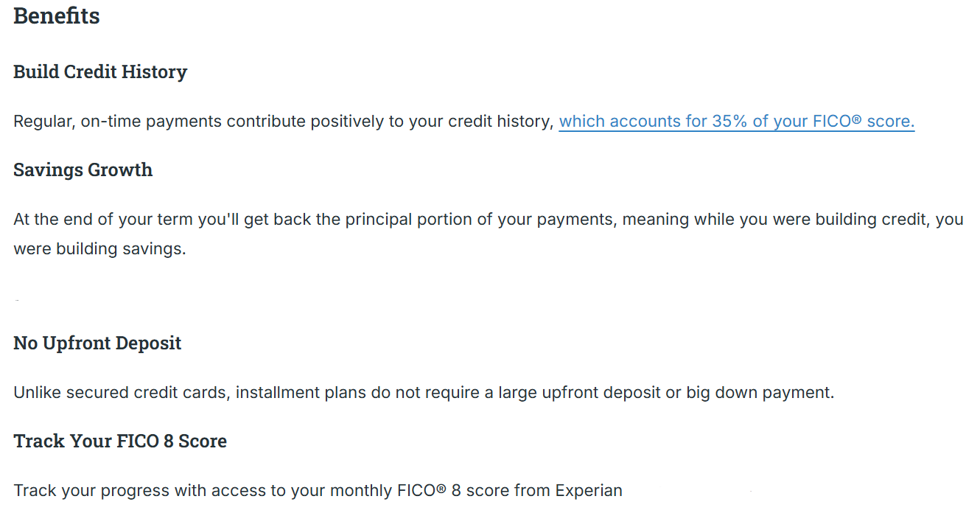Click the sentence starting 'Unlike secured credit cards'
Screen dimensions: 980x527
tap(424, 392)
